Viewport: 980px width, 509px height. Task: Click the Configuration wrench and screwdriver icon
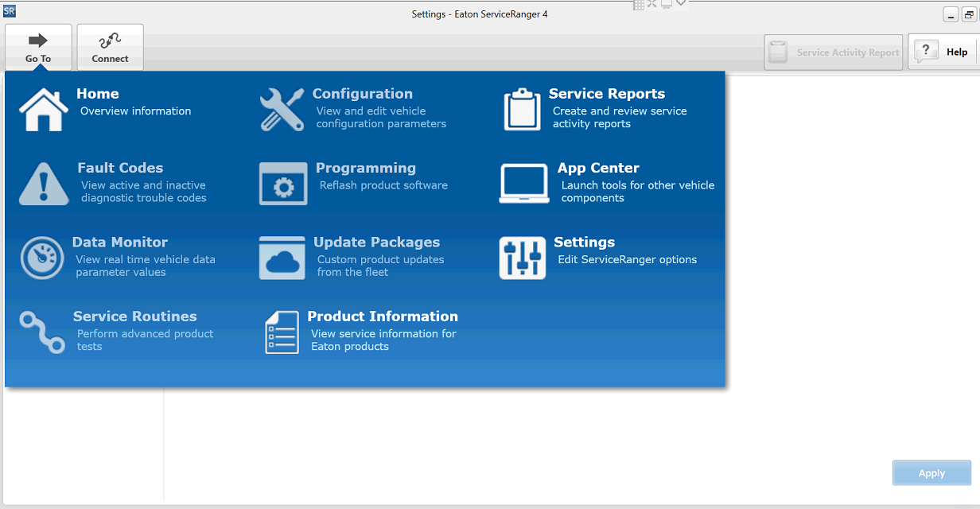[x=282, y=109]
